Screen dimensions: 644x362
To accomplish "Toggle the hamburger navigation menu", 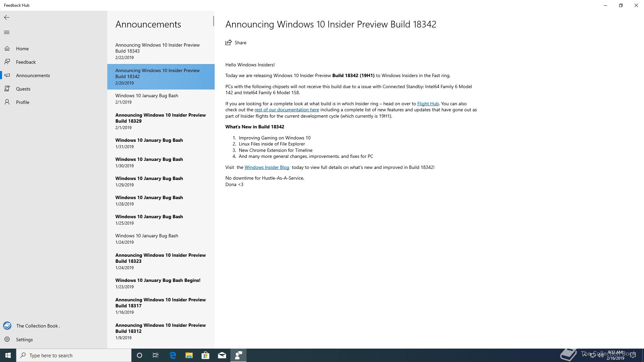I will tap(7, 32).
